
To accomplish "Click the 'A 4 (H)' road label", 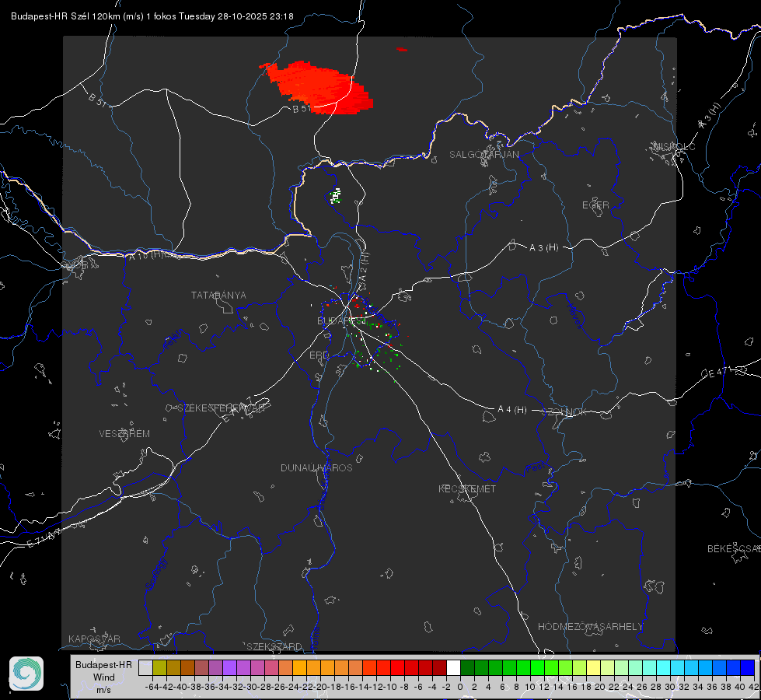I will point(512,410).
